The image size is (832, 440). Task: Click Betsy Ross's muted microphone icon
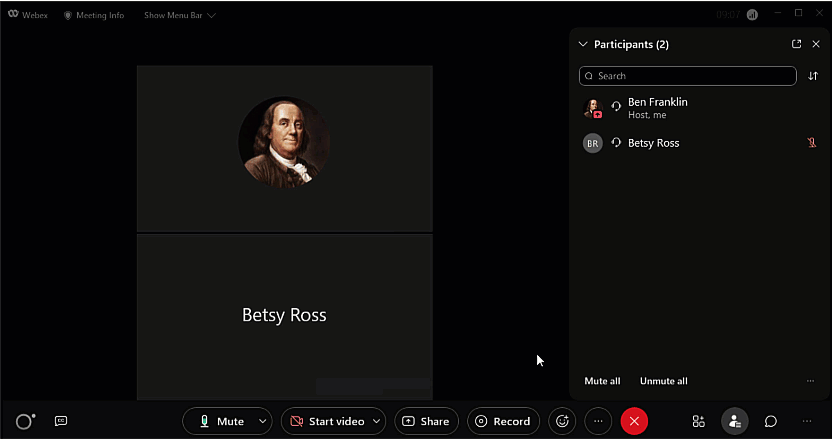click(811, 142)
